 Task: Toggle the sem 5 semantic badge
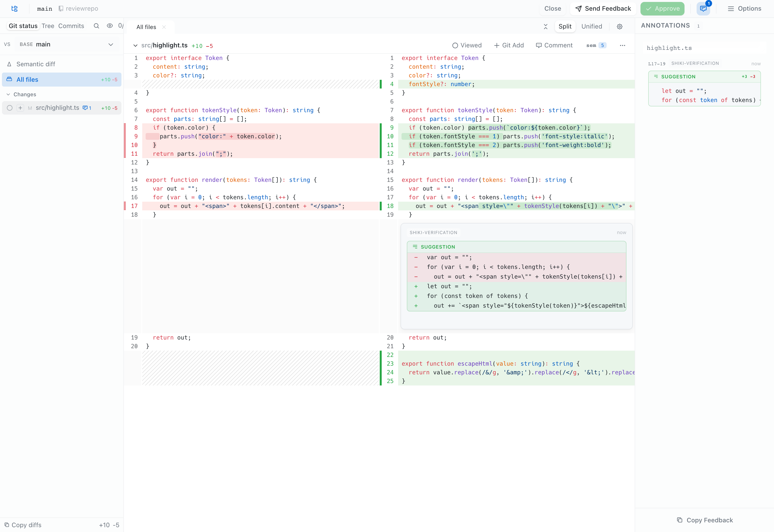click(x=596, y=45)
